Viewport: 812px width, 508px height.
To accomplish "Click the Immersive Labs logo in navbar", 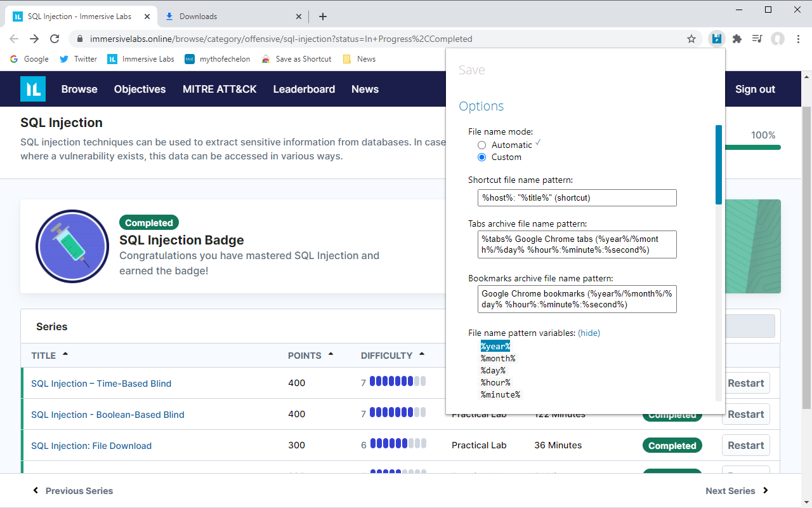I will (x=33, y=89).
